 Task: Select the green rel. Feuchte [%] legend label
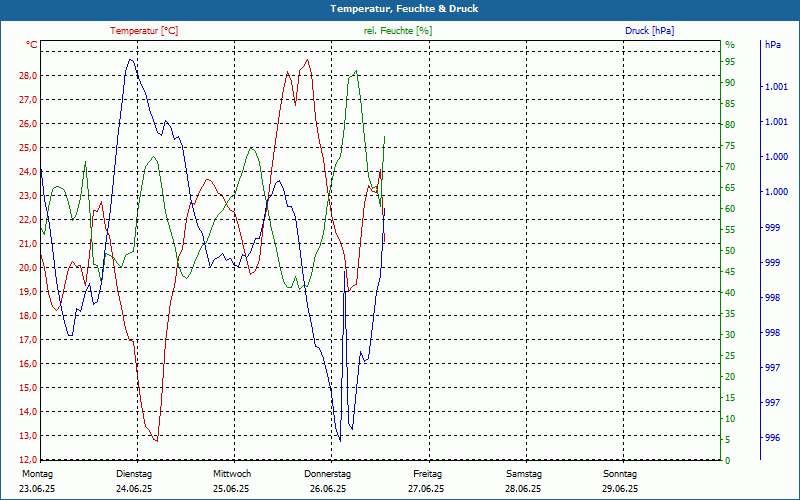point(398,31)
